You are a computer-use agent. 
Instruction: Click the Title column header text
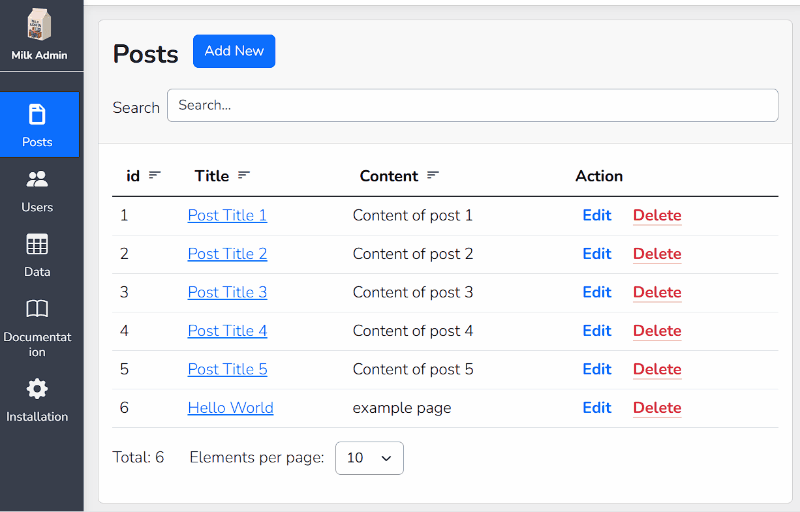click(212, 176)
